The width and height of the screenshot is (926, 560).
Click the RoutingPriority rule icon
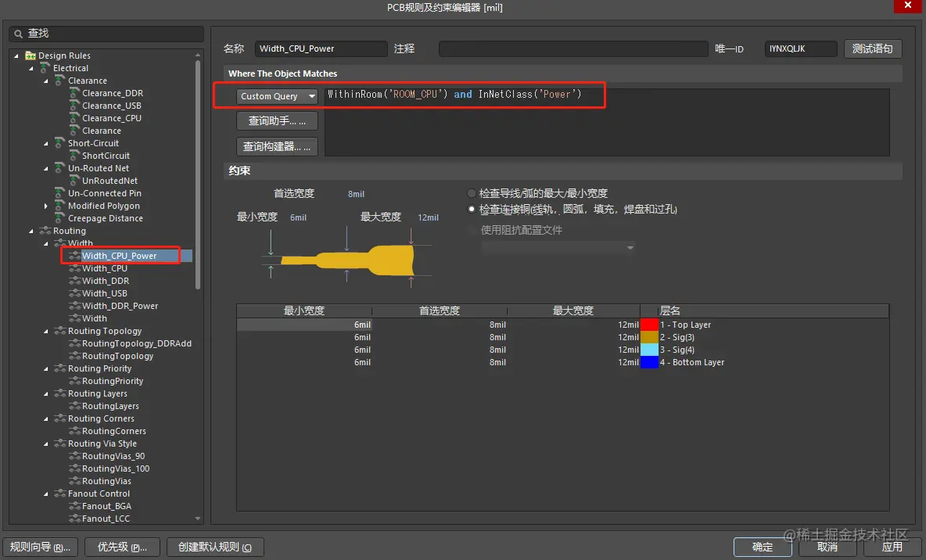(74, 381)
